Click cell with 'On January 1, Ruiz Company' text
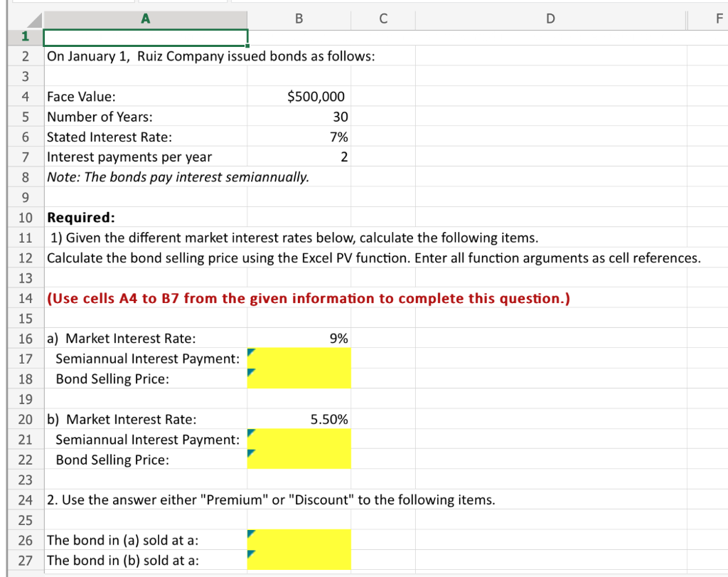The width and height of the screenshot is (728, 577). 210,56
